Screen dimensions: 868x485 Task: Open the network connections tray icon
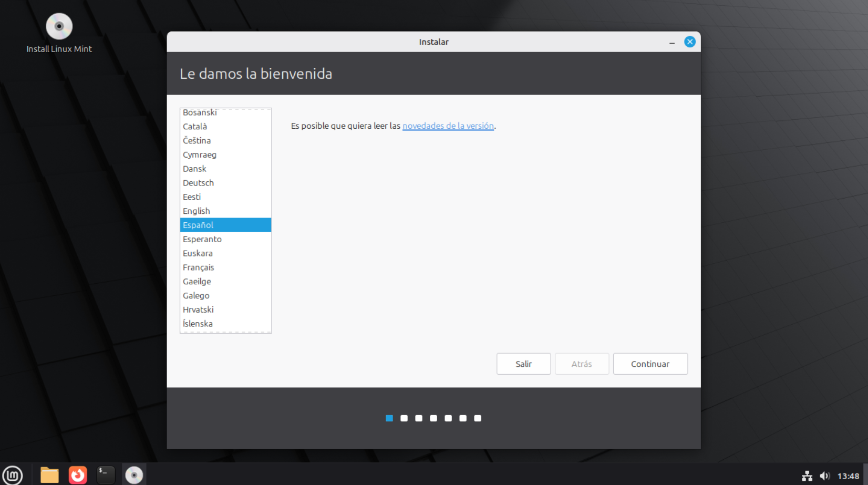pyautogui.click(x=807, y=476)
